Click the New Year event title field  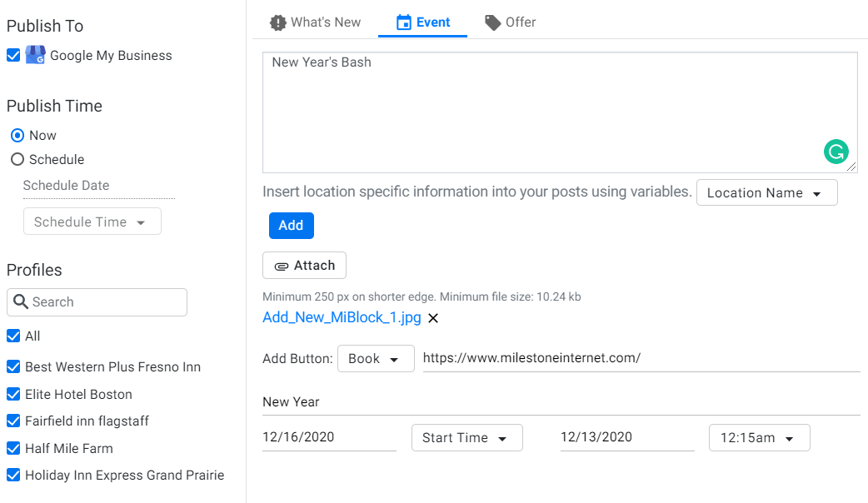pos(561,402)
